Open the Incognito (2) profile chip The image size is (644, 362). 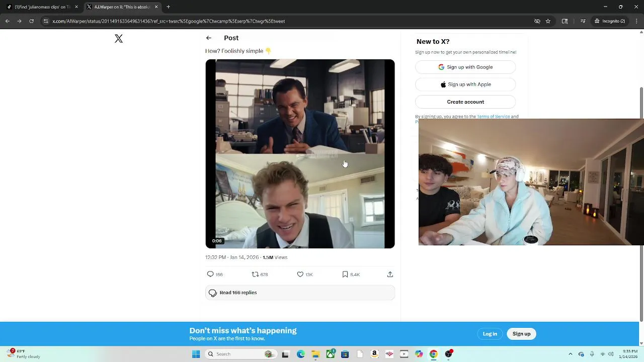click(610, 21)
